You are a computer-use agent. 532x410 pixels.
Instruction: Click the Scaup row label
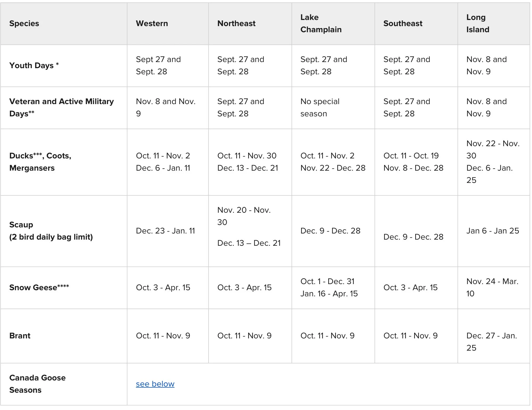(x=51, y=231)
